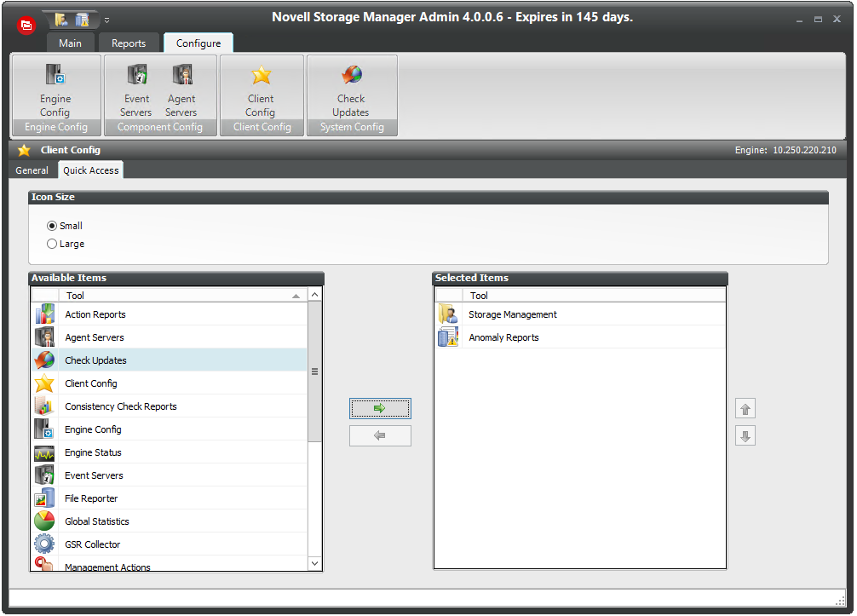Screen dimensions: 857x616
Task: Click Check Updates icon in Available Items list
Action: pyautogui.click(x=44, y=360)
